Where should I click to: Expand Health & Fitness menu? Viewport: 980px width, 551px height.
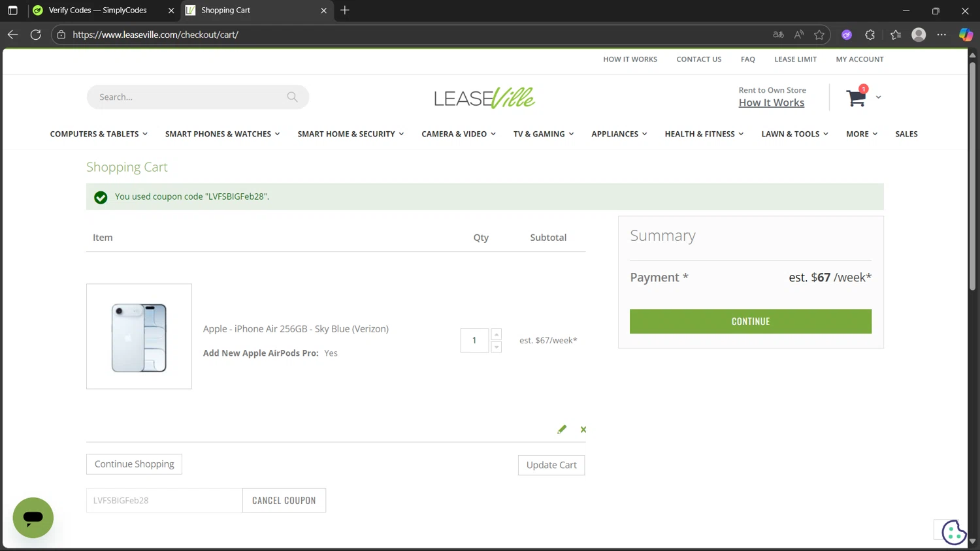(x=704, y=134)
